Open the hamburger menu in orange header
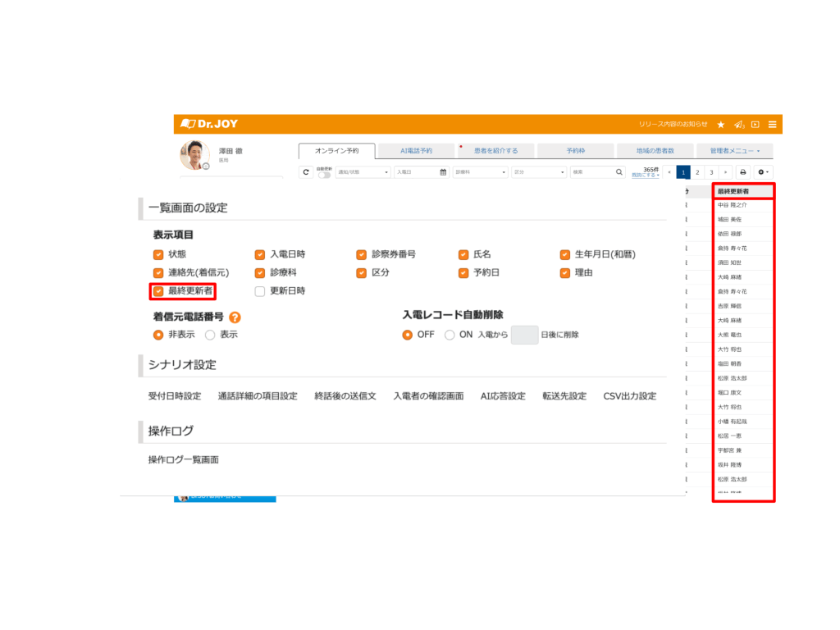Screen dimensions: 840x630 click(772, 125)
